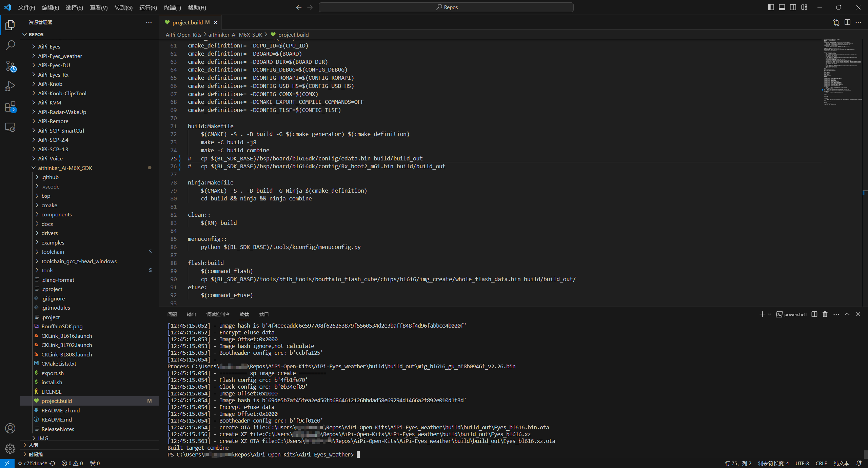The height and width of the screenshot is (468, 868).
Task: Open the README_zh.md file
Action: click(90, 410)
